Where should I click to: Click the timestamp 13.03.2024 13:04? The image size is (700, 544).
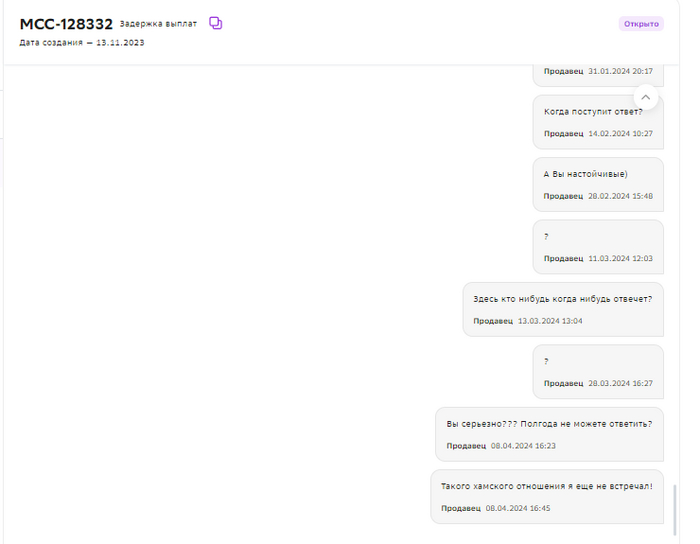[550, 321]
